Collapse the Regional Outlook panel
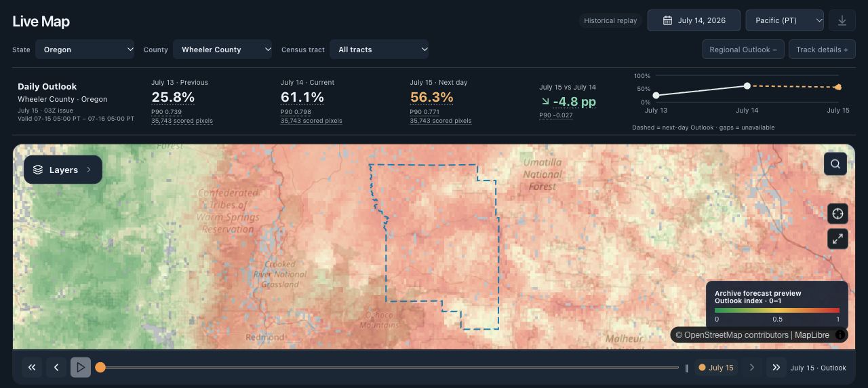The height and width of the screenshot is (388, 868). click(x=743, y=50)
